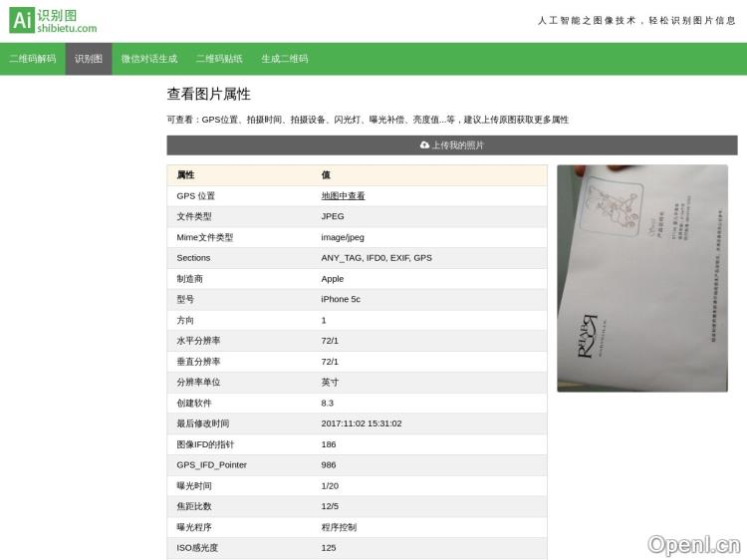Screen dimensions: 747x560
Task: Click the 125 value cell
Action: pos(329,548)
